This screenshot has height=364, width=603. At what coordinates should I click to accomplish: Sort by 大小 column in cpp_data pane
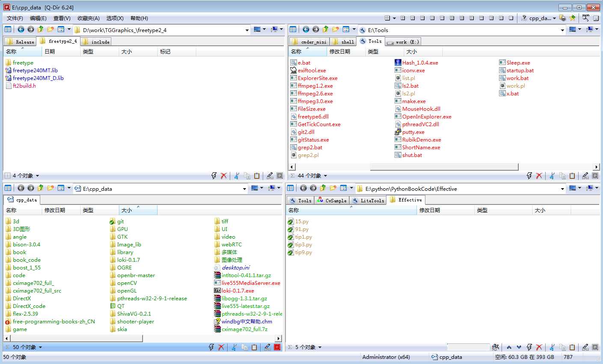pos(138,210)
